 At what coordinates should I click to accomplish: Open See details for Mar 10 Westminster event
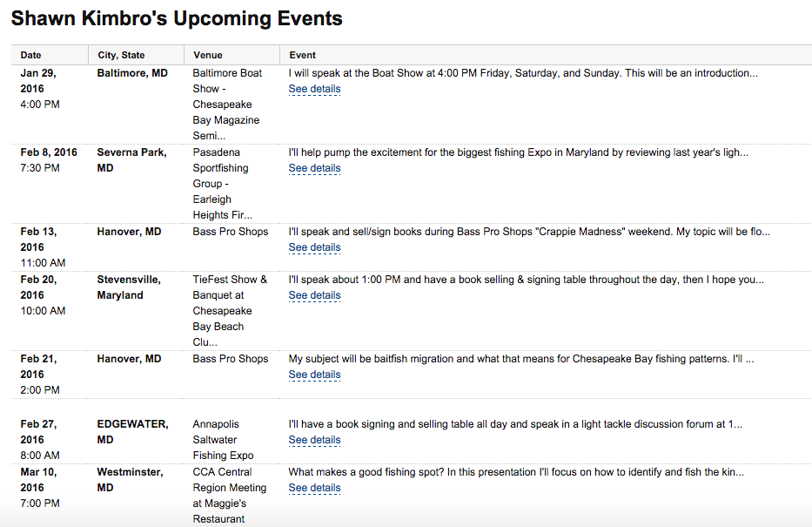pyautogui.click(x=314, y=488)
